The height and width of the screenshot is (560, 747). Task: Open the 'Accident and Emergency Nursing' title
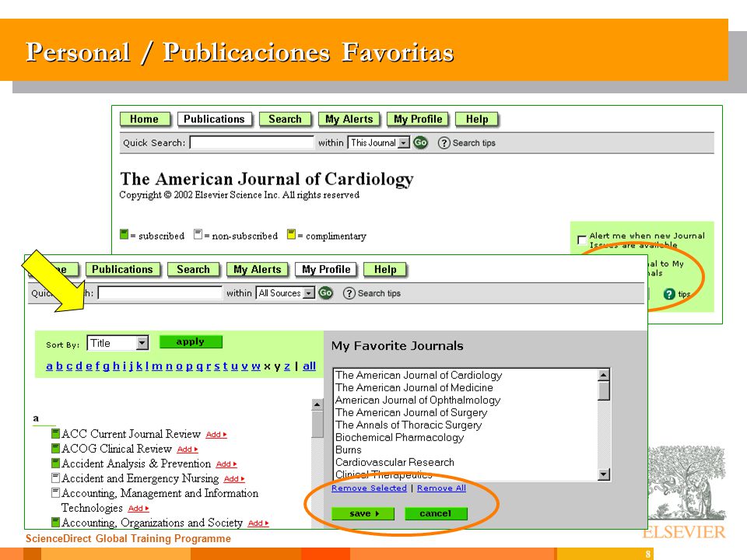click(x=140, y=478)
